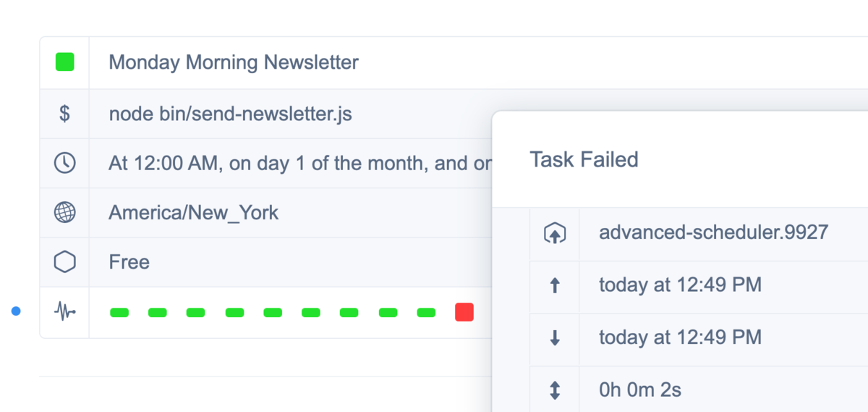
Task: Click the green status square beside Monday Morning Newsletter
Action: 65,62
